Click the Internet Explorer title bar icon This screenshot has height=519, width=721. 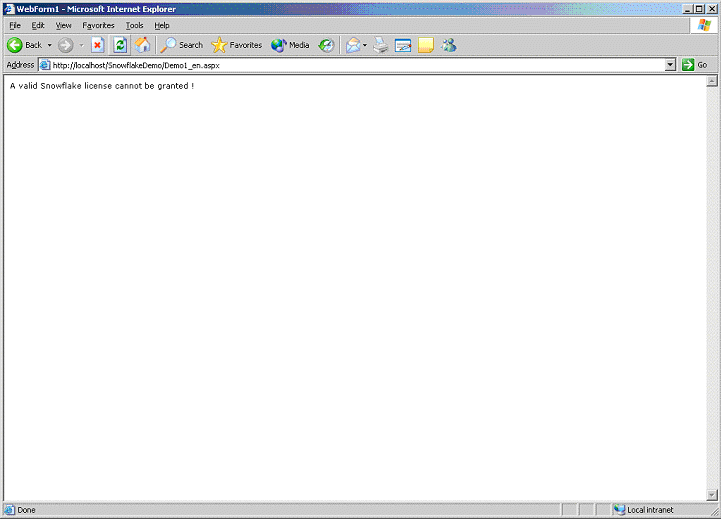pyautogui.click(x=9, y=9)
